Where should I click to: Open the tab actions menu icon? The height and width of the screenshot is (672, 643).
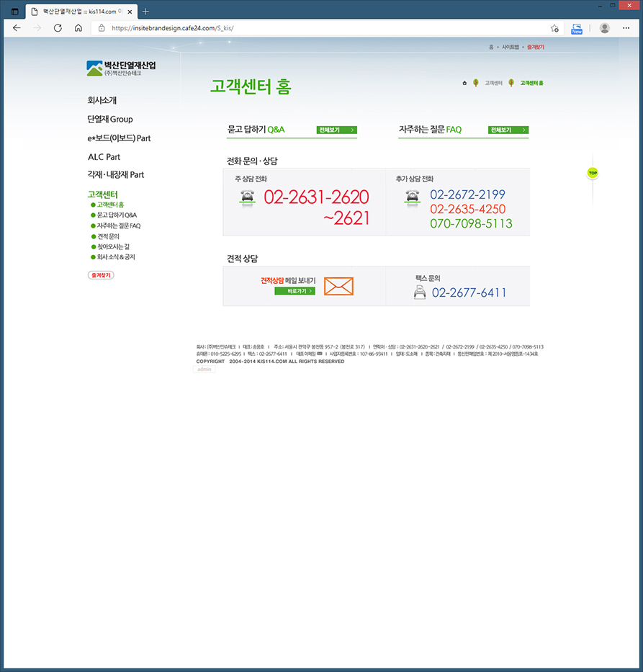(14, 12)
